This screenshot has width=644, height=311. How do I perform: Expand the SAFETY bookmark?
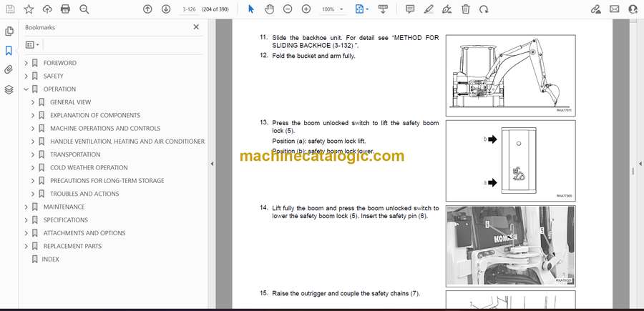coord(26,76)
